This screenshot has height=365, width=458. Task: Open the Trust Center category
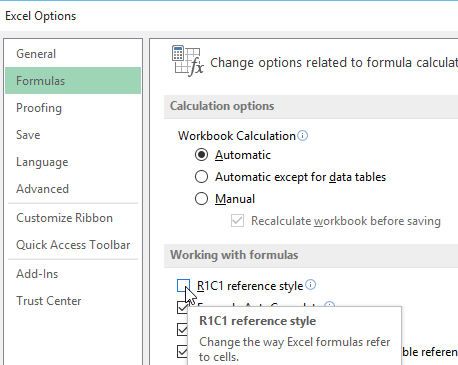[x=73, y=301]
